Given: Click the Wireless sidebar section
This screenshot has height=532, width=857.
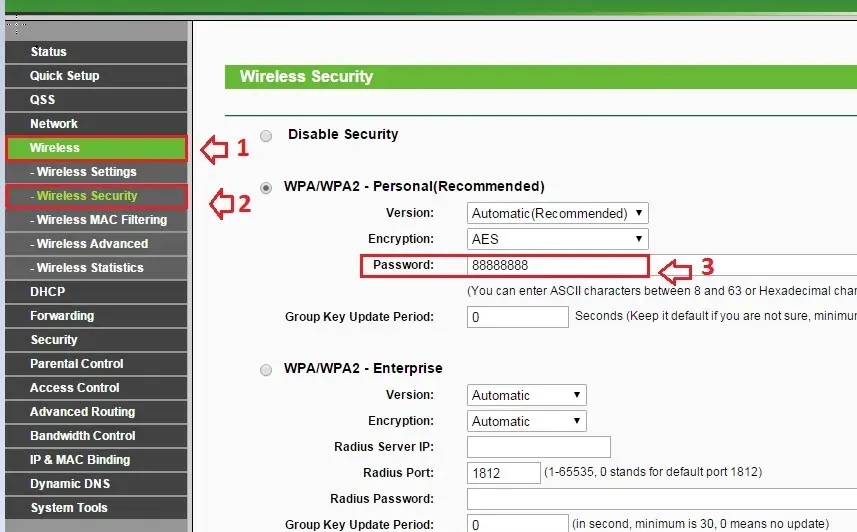Looking at the screenshot, I should (96, 148).
